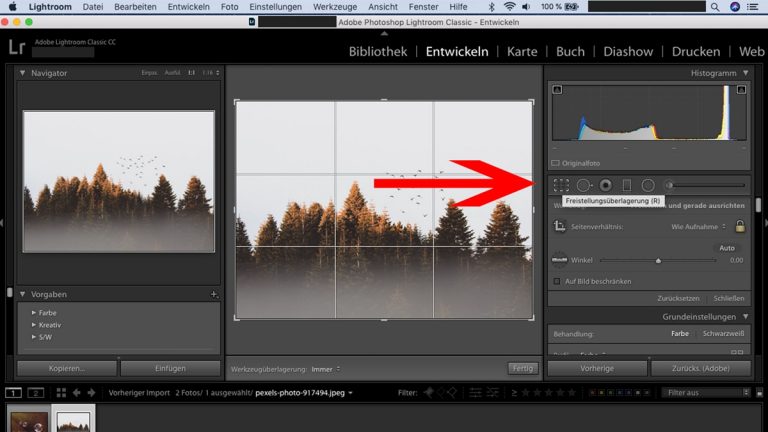Expand the Farbe presets folder
The image size is (768, 432).
(x=34, y=313)
